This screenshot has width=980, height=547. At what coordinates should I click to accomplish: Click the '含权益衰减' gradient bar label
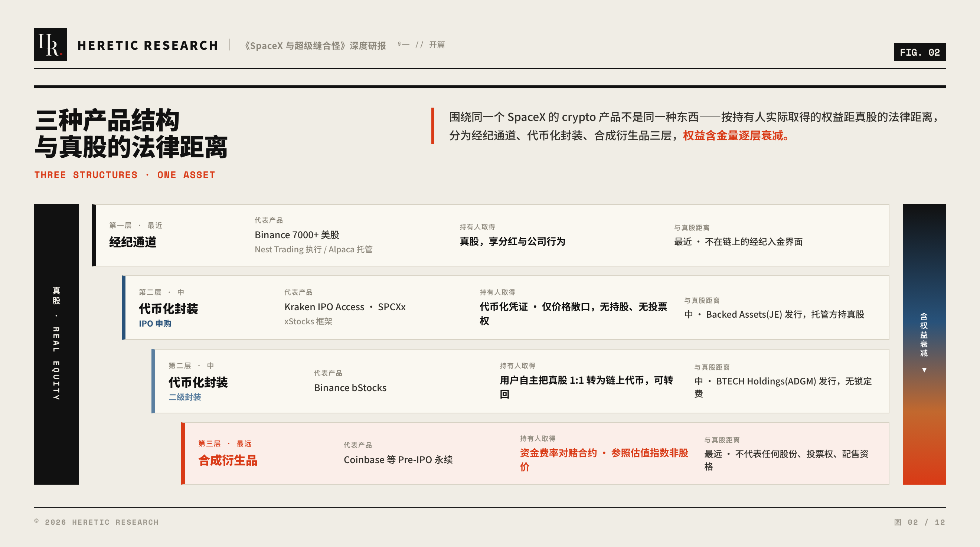[x=924, y=335]
